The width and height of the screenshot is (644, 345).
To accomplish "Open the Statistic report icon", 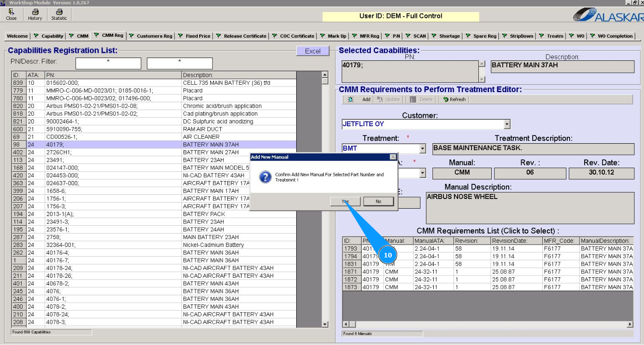I will tap(59, 12).
